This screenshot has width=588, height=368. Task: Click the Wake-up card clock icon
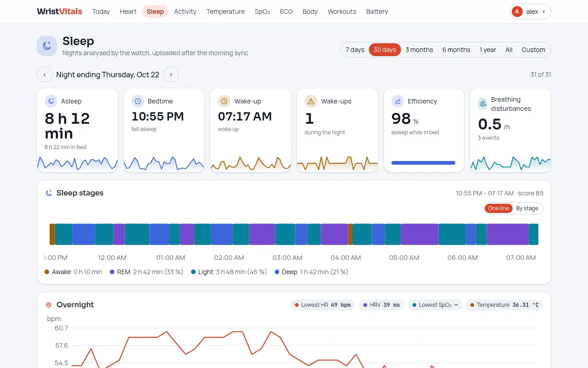(224, 101)
